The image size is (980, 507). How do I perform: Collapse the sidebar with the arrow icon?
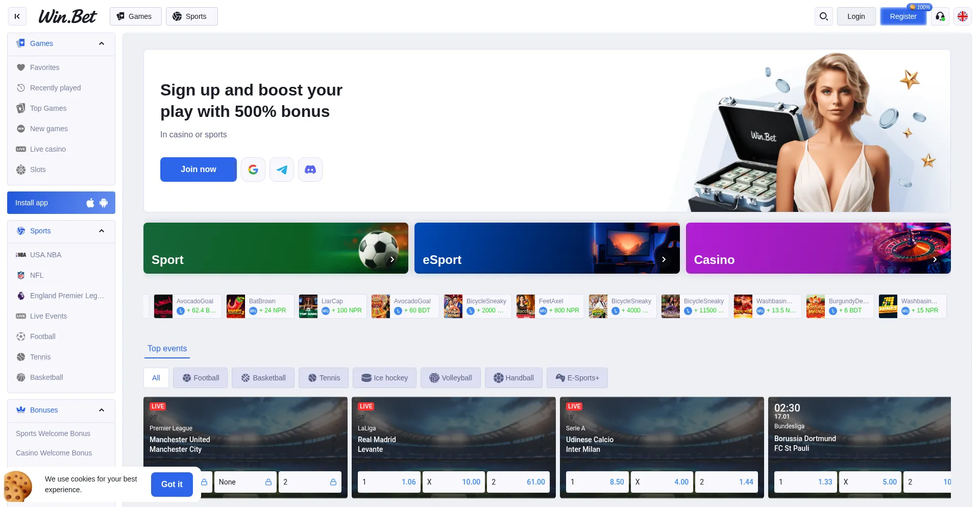point(17,16)
